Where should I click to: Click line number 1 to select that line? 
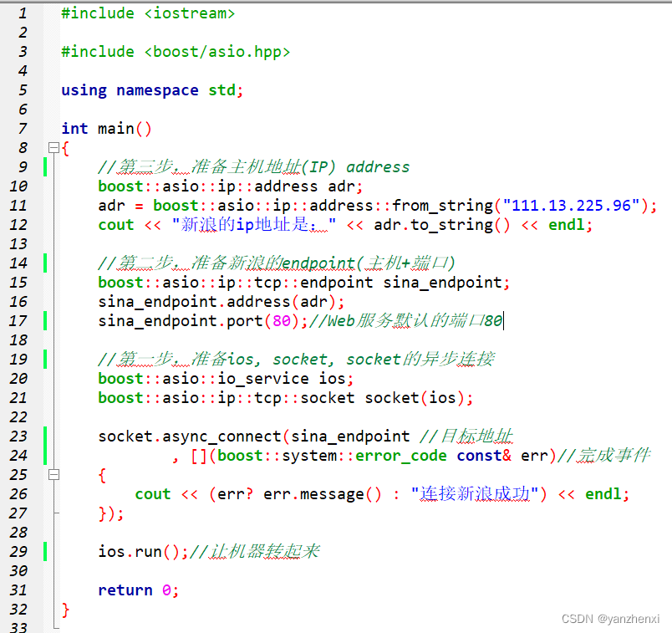tap(22, 13)
